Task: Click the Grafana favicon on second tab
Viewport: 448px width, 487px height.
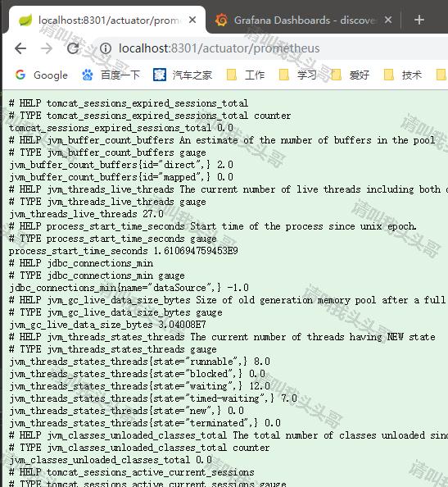Action: tap(221, 20)
